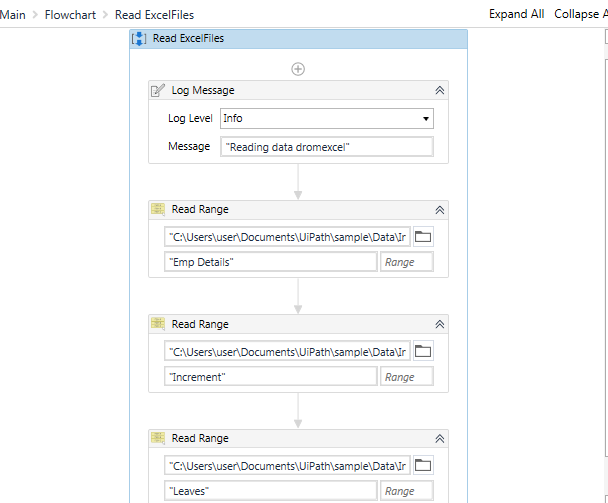
Task: Collapse the Emp Details Read Range activity
Action: pyautogui.click(x=439, y=210)
